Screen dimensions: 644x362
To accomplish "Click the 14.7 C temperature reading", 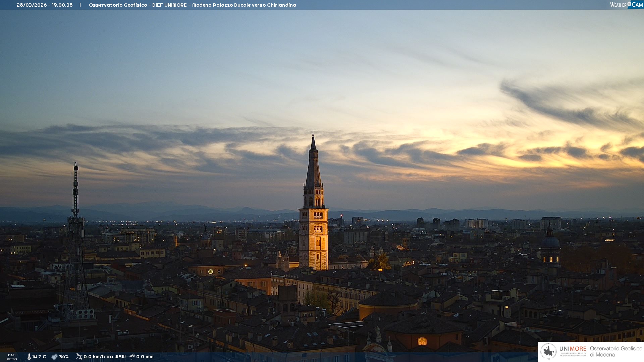I will coord(39,357).
